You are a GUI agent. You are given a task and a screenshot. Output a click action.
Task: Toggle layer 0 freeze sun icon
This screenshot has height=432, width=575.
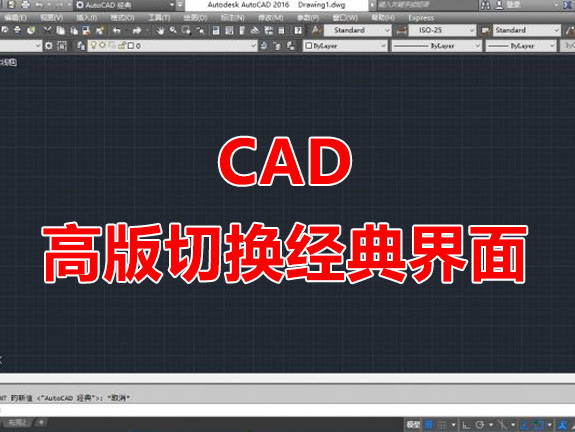102,45
